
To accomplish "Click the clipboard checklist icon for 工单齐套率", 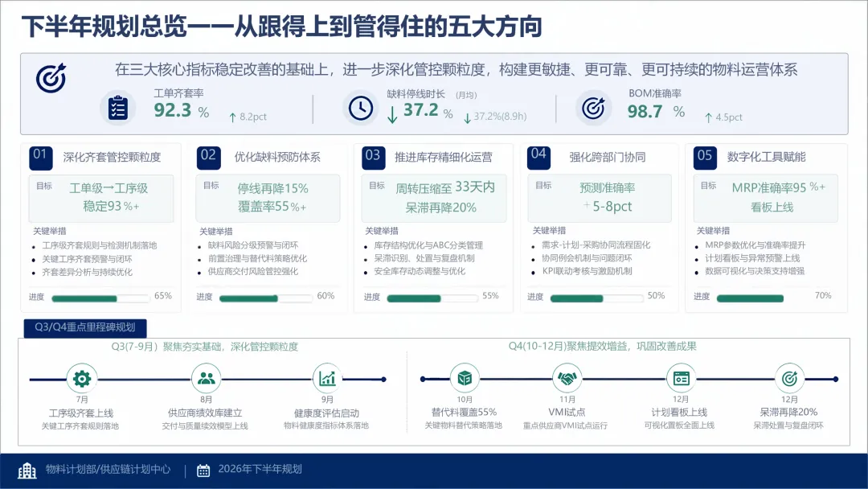I will [x=117, y=108].
